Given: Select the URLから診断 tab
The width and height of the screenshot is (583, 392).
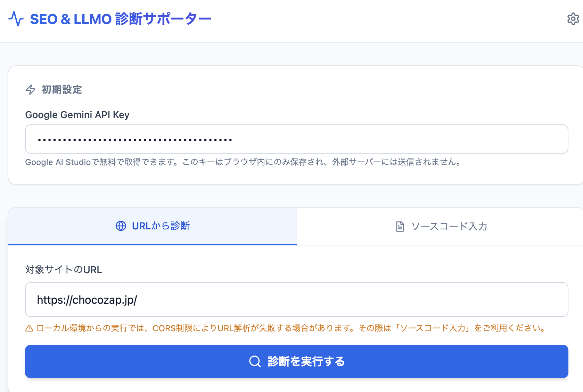Looking at the screenshot, I should pyautogui.click(x=152, y=226).
